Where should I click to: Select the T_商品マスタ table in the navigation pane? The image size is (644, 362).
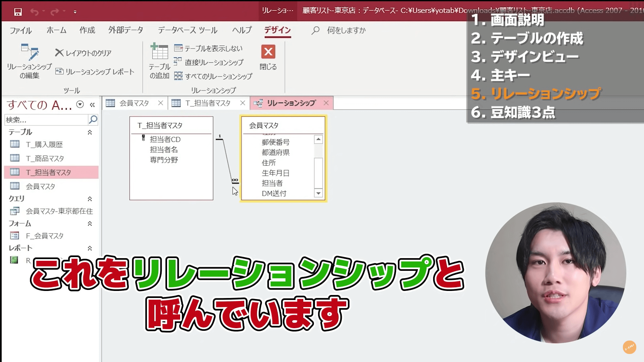45,159
